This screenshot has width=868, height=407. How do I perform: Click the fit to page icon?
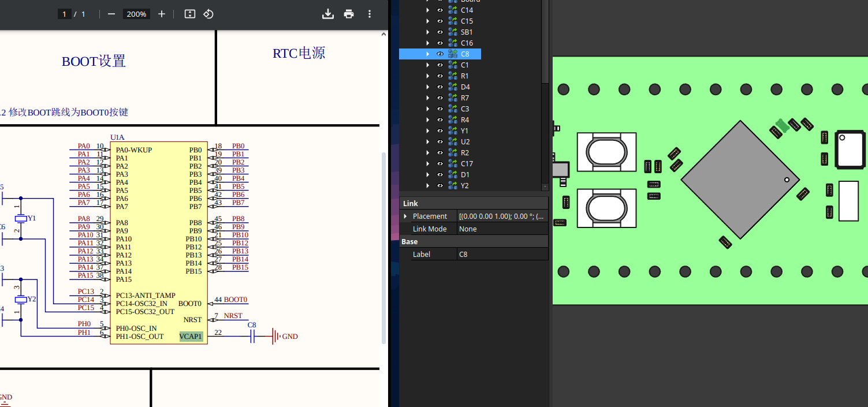189,14
